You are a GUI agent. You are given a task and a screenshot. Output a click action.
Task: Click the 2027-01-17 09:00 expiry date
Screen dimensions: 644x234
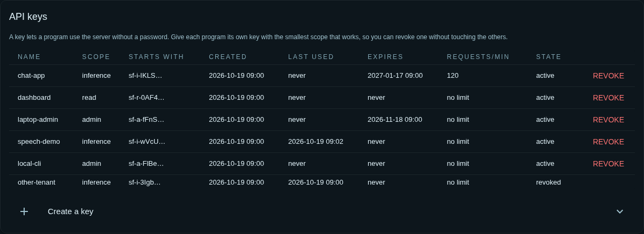tap(395, 76)
